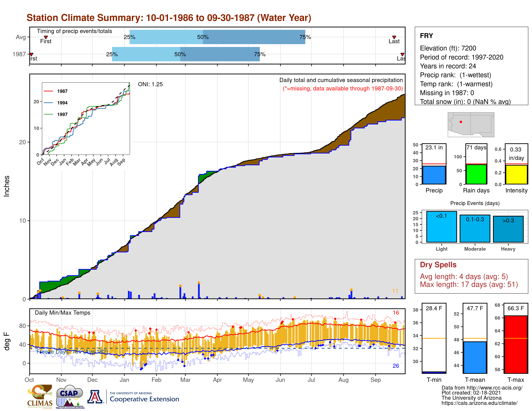Screen dimensions: 532x411
Task: Click the Moderate precip events bar
Action: coord(475,228)
